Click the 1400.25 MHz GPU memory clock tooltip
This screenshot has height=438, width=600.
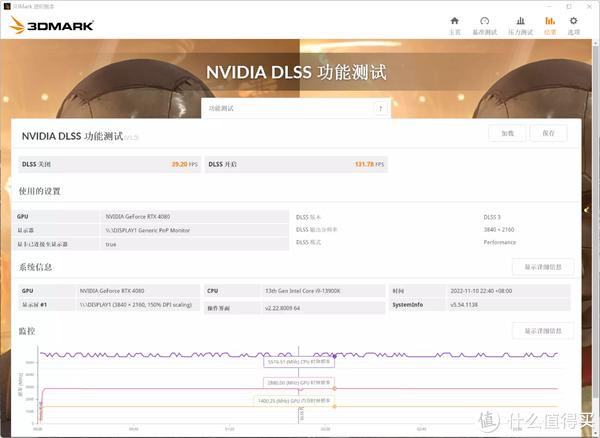pyautogui.click(x=294, y=401)
